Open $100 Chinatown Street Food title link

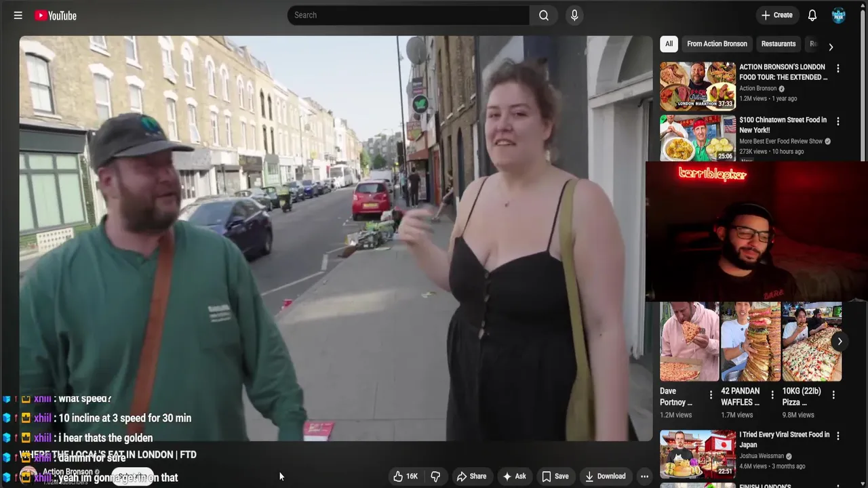[783, 125]
